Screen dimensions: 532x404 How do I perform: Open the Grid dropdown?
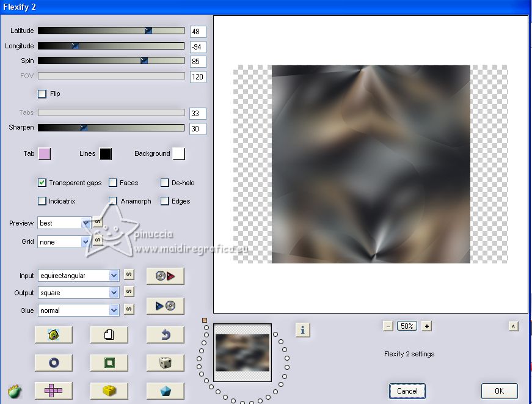[64, 241]
